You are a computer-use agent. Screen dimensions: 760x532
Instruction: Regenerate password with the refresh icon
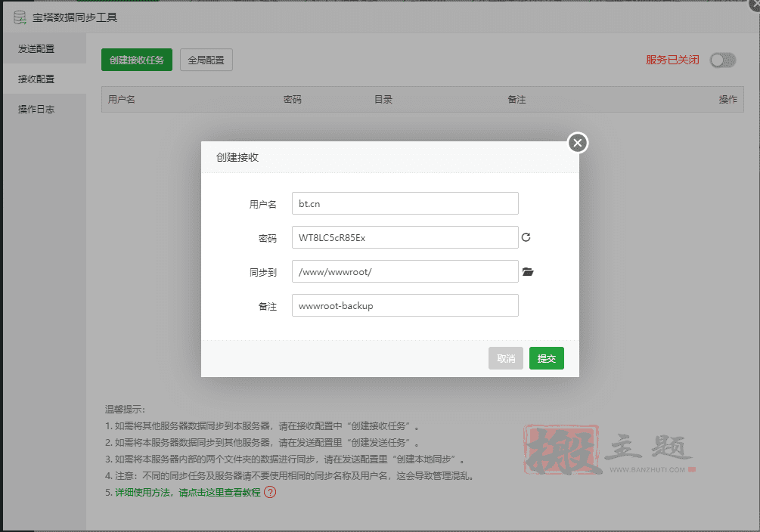(x=526, y=237)
